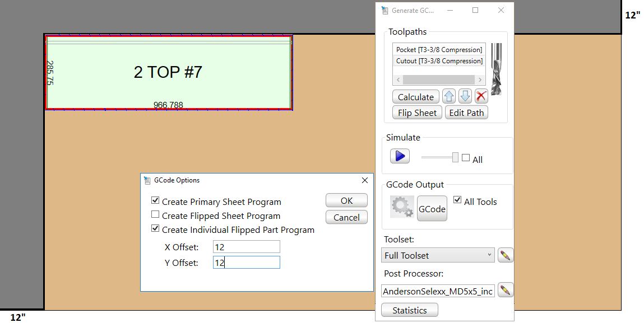Check the All simulate checkbox
The width and height of the screenshot is (644, 323).
pyautogui.click(x=466, y=158)
